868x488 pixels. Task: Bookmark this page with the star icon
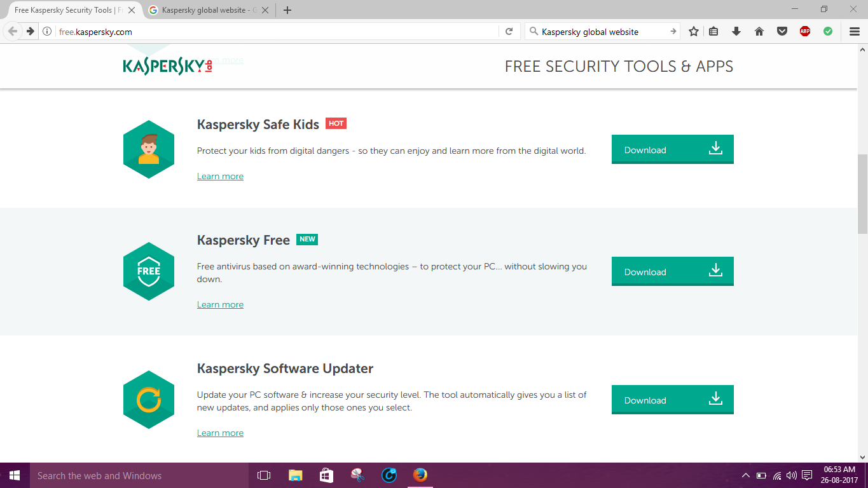click(694, 31)
